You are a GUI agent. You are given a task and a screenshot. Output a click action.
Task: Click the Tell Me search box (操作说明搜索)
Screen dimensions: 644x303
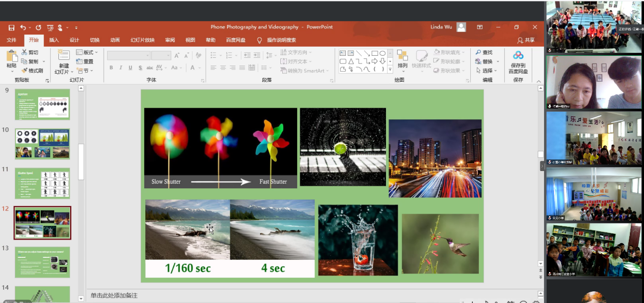tap(277, 40)
